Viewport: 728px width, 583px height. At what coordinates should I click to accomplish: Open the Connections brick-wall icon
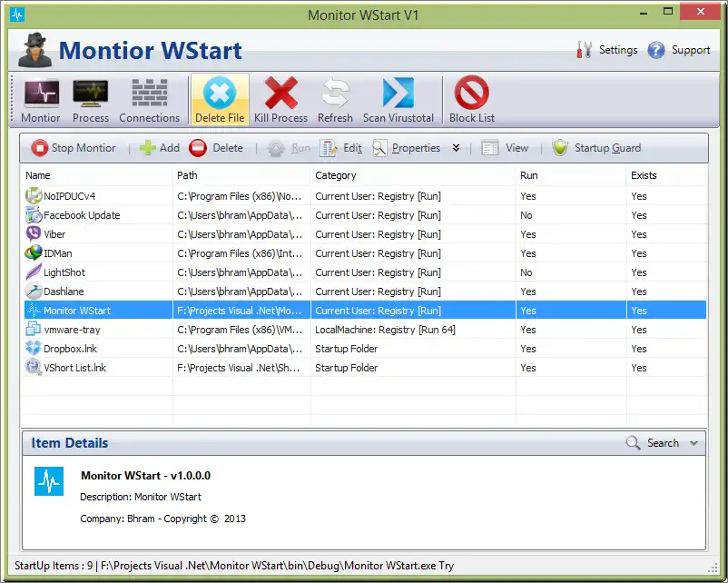click(x=150, y=94)
